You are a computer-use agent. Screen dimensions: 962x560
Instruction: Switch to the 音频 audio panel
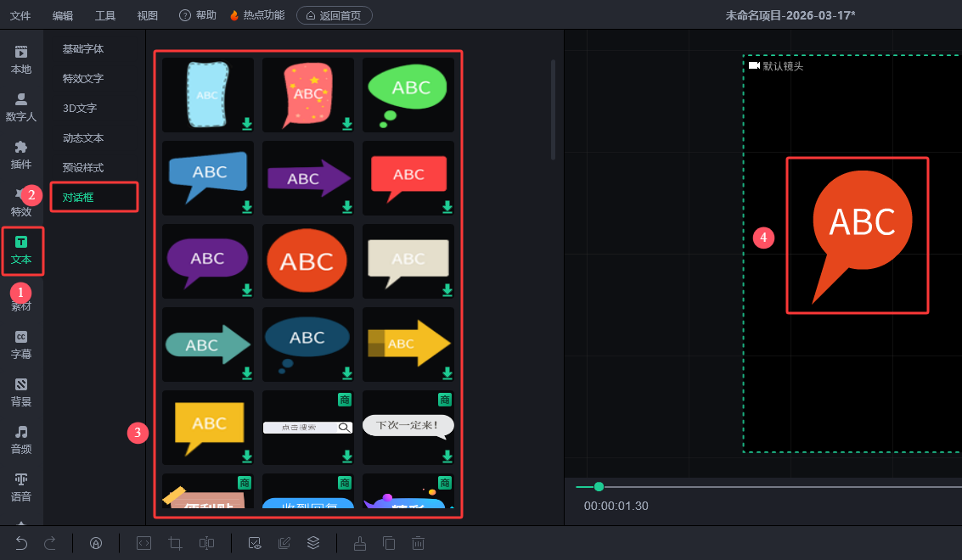pos(21,440)
